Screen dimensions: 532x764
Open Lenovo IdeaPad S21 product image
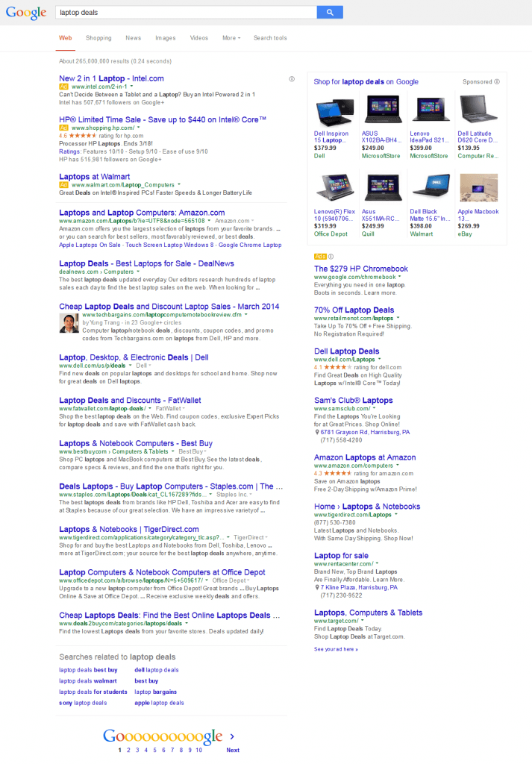431,109
